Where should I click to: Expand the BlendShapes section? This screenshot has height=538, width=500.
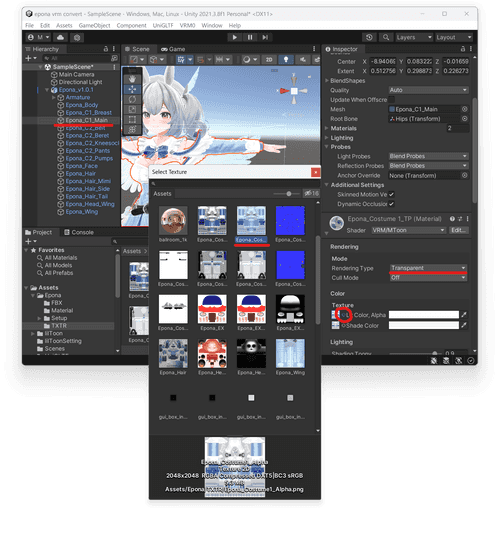tap(327, 81)
